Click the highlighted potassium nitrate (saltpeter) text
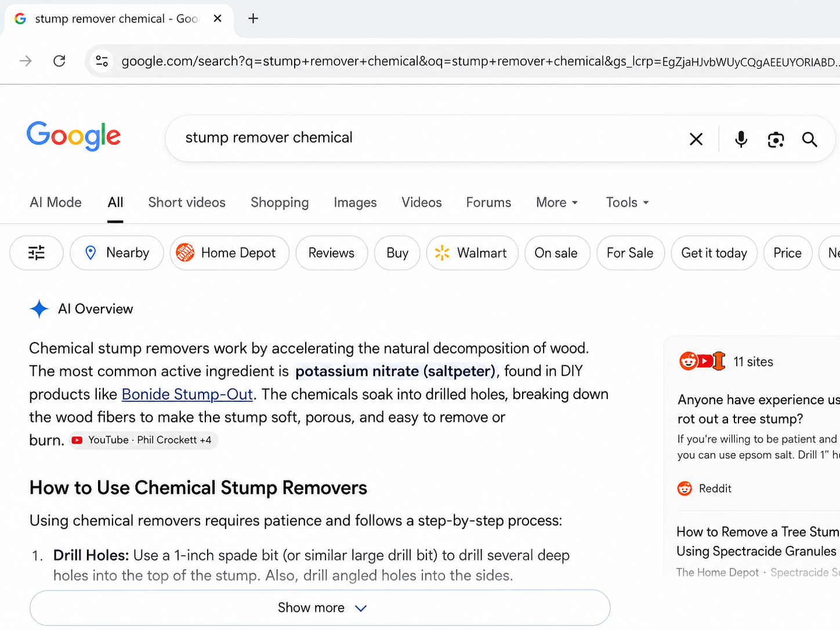The height and width of the screenshot is (630, 840). pyautogui.click(x=396, y=371)
